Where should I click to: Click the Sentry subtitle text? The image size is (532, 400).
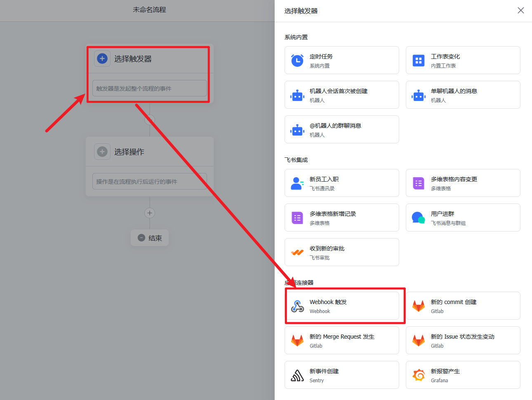click(x=317, y=380)
